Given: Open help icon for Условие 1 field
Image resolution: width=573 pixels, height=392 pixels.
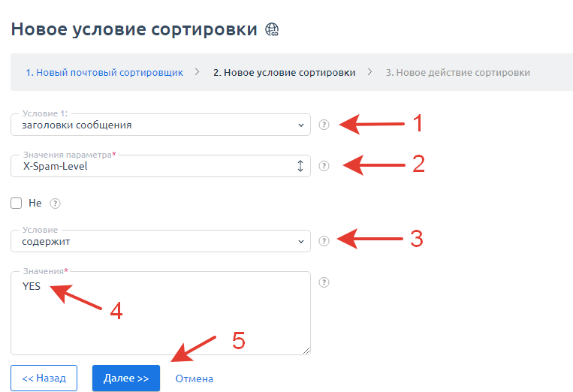Looking at the screenshot, I should (x=324, y=125).
